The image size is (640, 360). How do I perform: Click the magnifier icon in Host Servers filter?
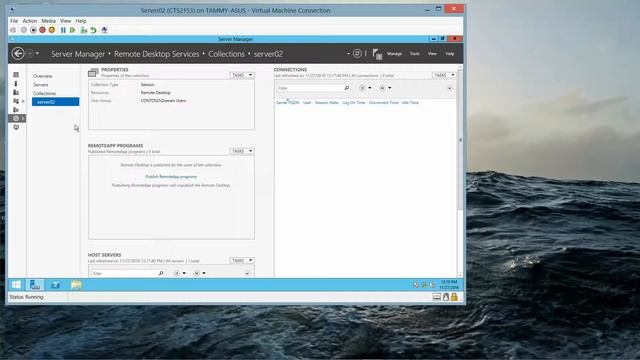(161, 273)
